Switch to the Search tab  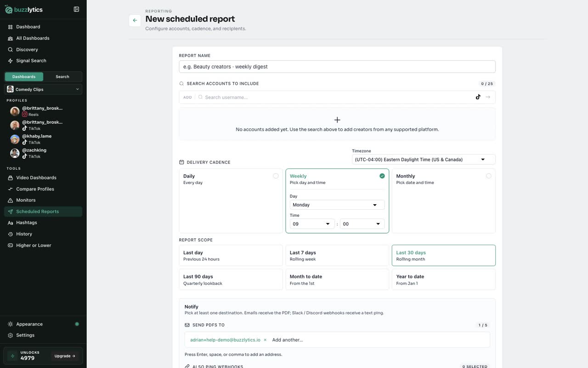point(62,77)
